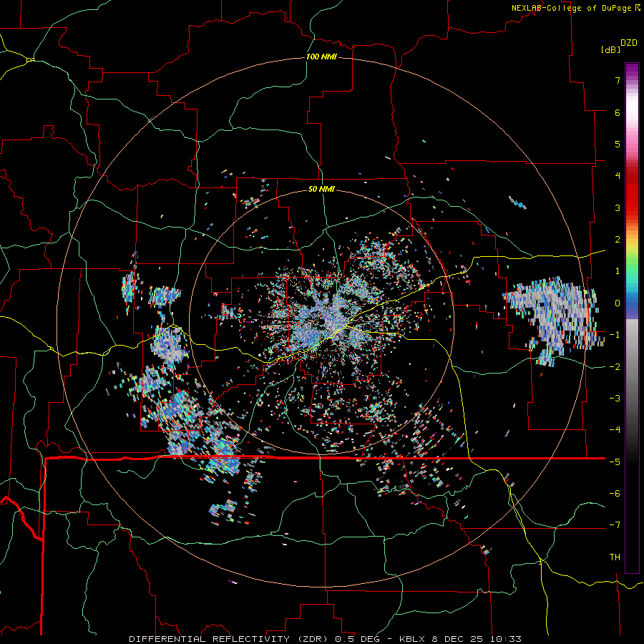Click the -2 value on color scale
Viewport: 644px width, 644px height.
click(615, 367)
